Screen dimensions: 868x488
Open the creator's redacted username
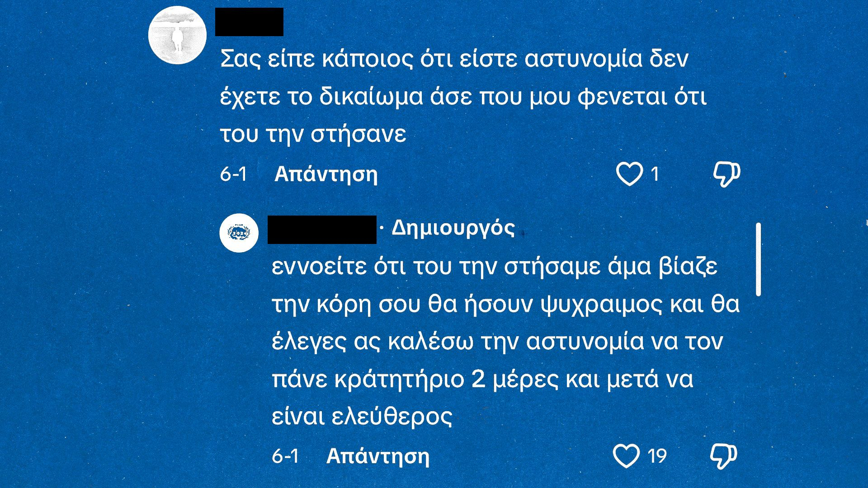coord(322,230)
